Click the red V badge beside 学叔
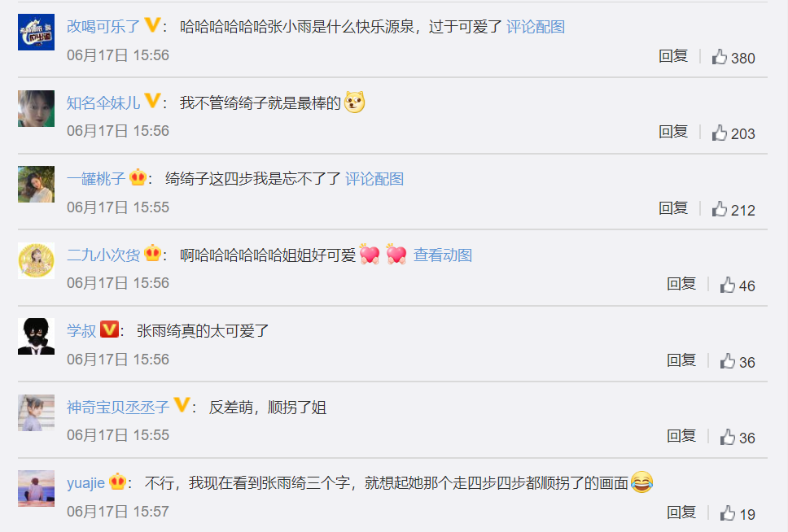788x532 pixels. (109, 329)
